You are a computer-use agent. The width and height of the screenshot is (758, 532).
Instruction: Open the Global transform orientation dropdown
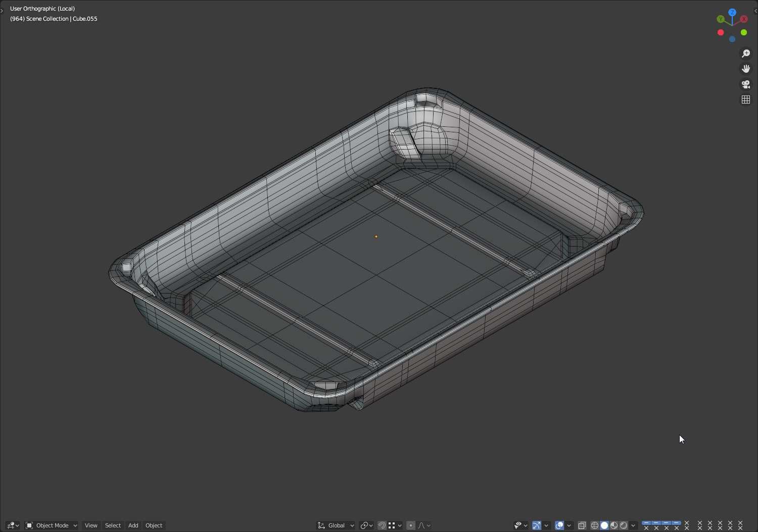tap(336, 525)
